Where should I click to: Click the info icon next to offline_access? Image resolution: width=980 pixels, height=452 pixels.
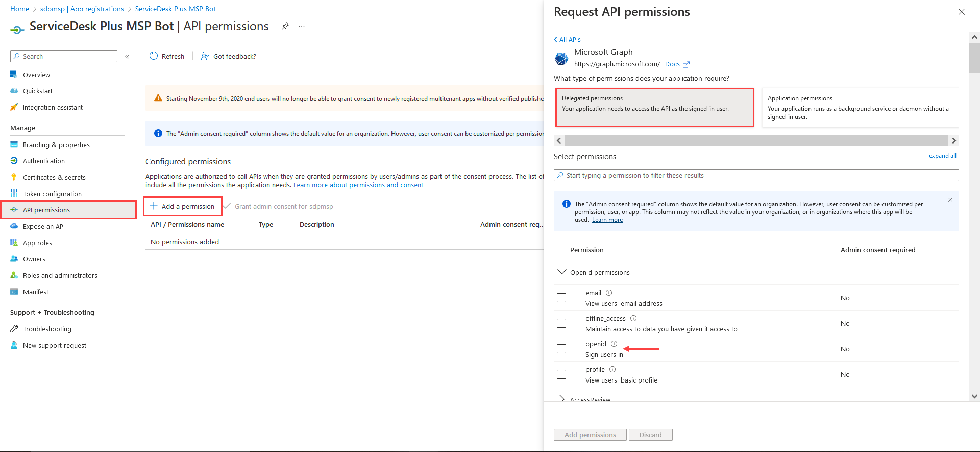(633, 318)
